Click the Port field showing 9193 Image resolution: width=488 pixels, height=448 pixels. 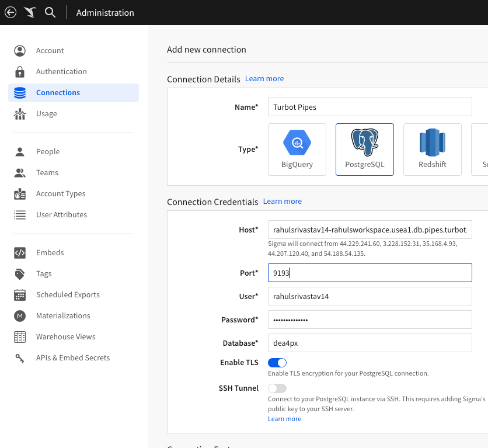click(370, 273)
